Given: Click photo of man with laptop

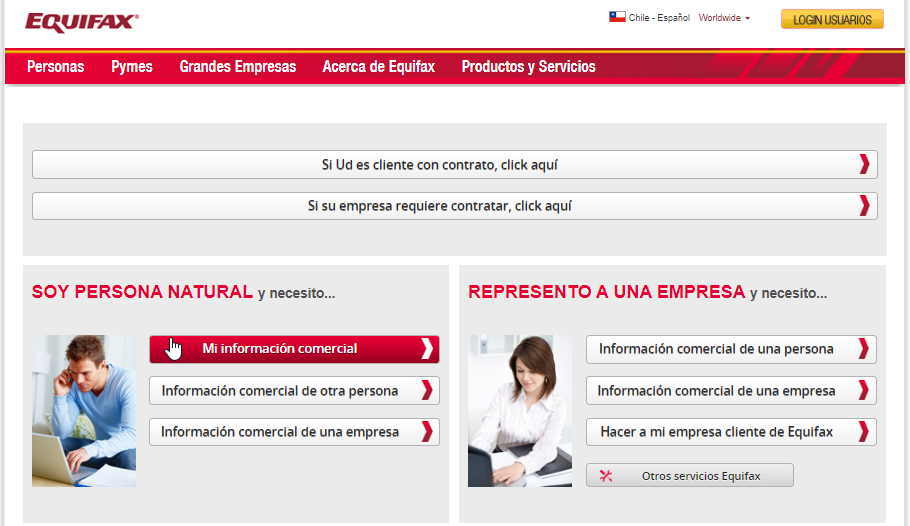Looking at the screenshot, I should [84, 410].
